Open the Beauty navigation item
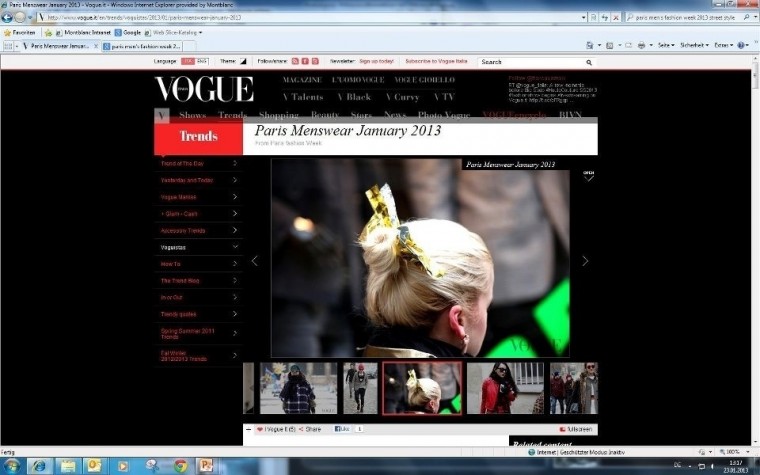 click(x=325, y=115)
